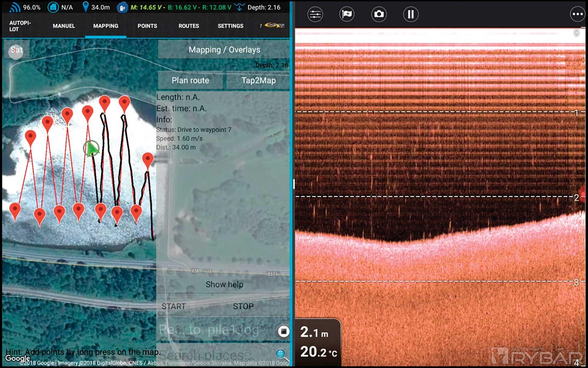Switch to the Points tab
Image resolution: width=588 pixels, height=368 pixels.
pyautogui.click(x=147, y=26)
